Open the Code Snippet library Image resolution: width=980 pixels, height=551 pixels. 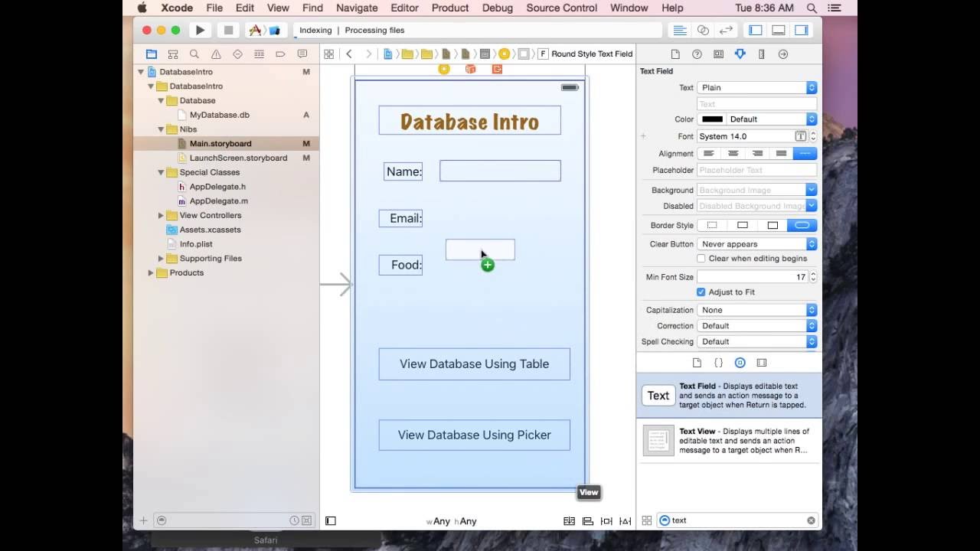point(718,363)
